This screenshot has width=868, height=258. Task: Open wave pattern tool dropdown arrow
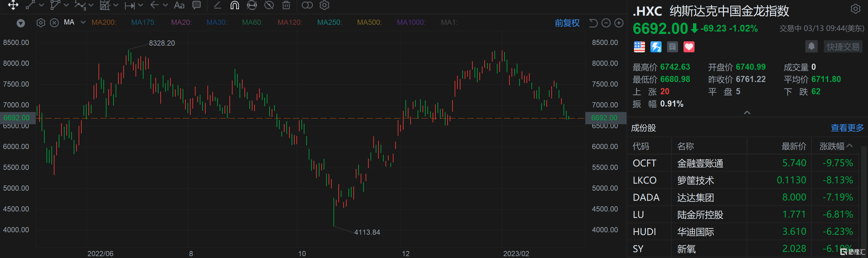91,5
